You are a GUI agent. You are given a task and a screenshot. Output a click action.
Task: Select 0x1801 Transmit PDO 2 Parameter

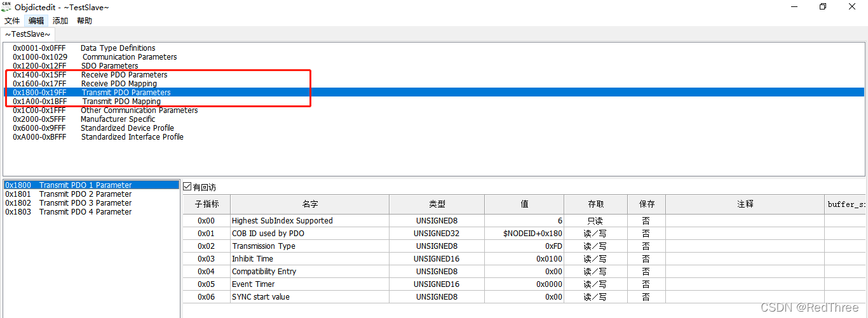(91, 194)
